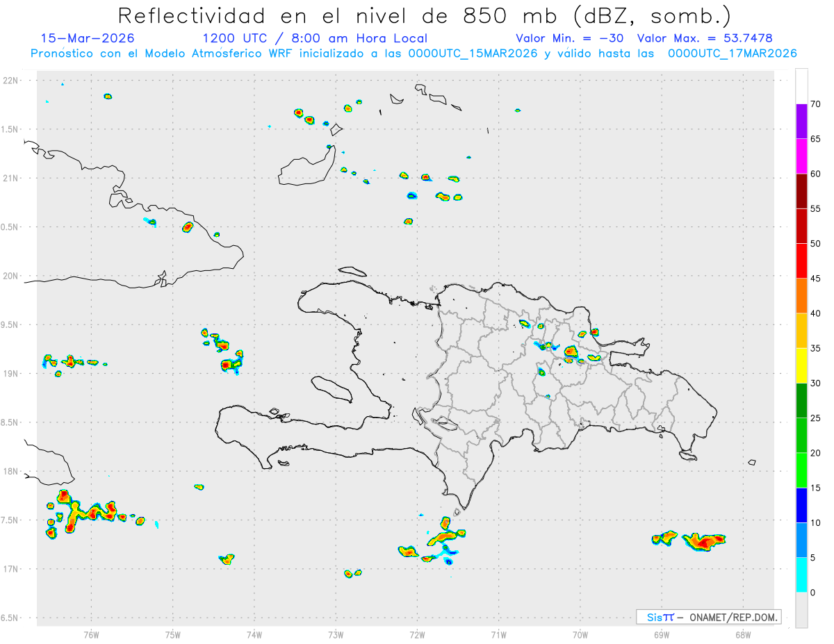Image resolution: width=834 pixels, height=644 pixels.
Task: Click the '75W' longitude label
Action: click(x=173, y=635)
